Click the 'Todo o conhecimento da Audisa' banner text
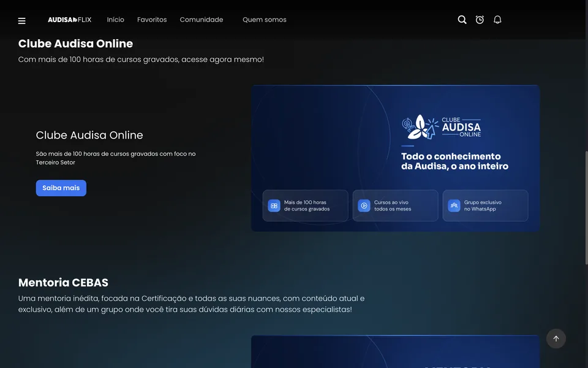 [454, 161]
